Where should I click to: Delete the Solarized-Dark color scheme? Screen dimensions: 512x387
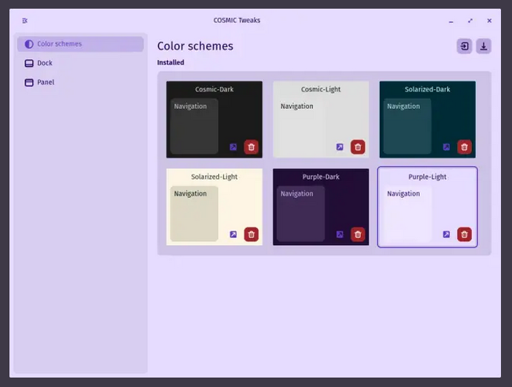[464, 147]
